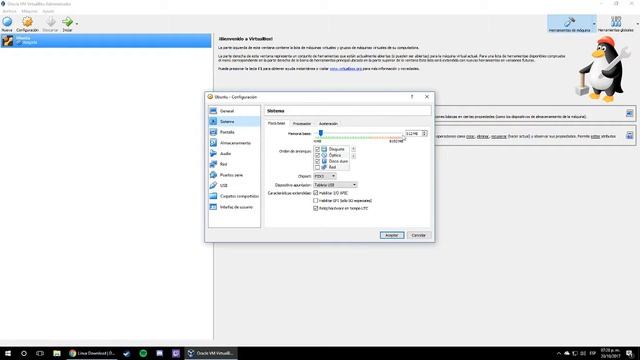This screenshot has height=360, width=640.
Task: Open the General settings category
Action: pyautogui.click(x=234, y=111)
